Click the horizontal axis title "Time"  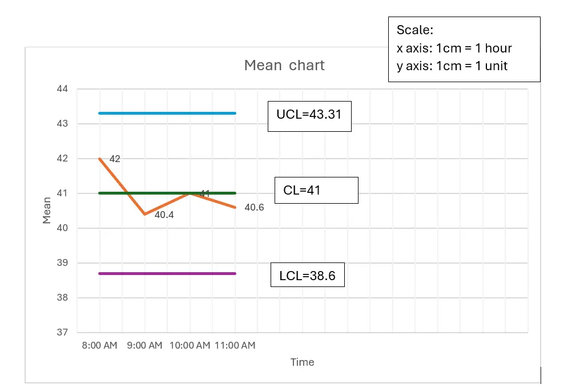click(302, 362)
